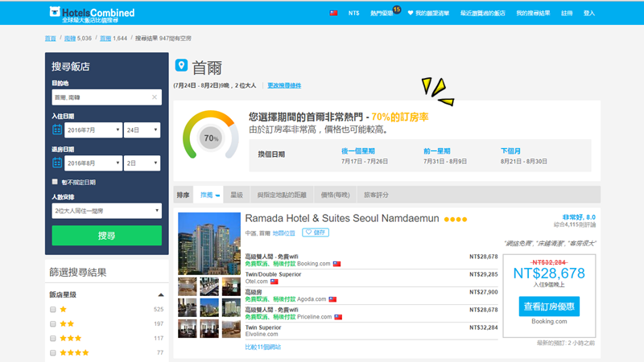Image resolution: width=644 pixels, height=362 pixels.
Task: Click the flag icon beside Priceline.com
Action: 338,317
